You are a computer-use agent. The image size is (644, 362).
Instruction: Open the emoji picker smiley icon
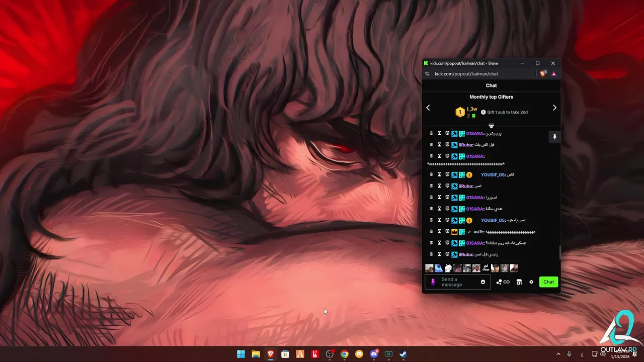click(483, 282)
